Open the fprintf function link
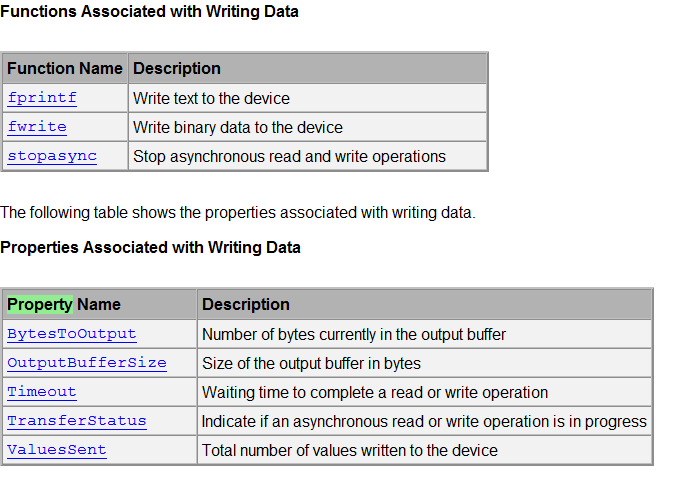 (42, 98)
